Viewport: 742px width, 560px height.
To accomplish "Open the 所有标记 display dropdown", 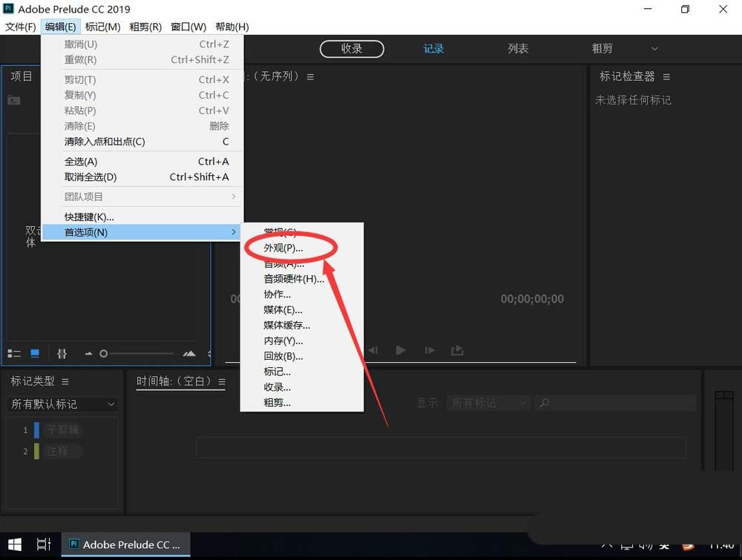I will tap(488, 403).
